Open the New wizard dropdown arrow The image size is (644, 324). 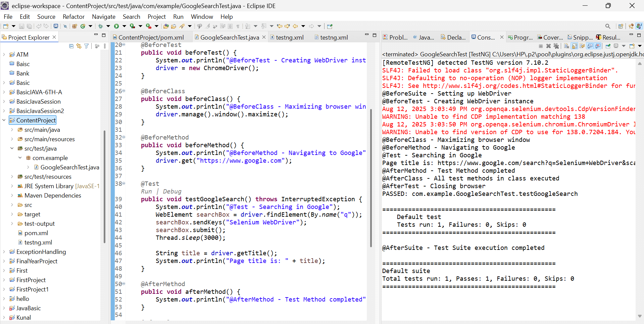click(x=13, y=26)
